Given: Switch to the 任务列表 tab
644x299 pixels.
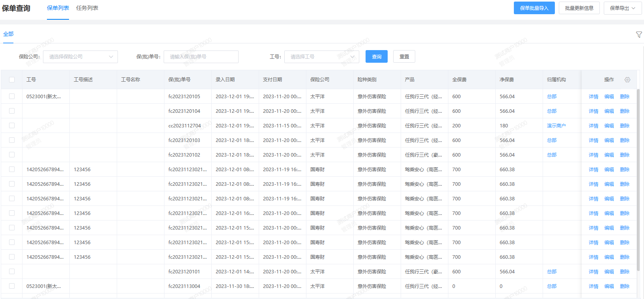Looking at the screenshot, I should click(87, 8).
